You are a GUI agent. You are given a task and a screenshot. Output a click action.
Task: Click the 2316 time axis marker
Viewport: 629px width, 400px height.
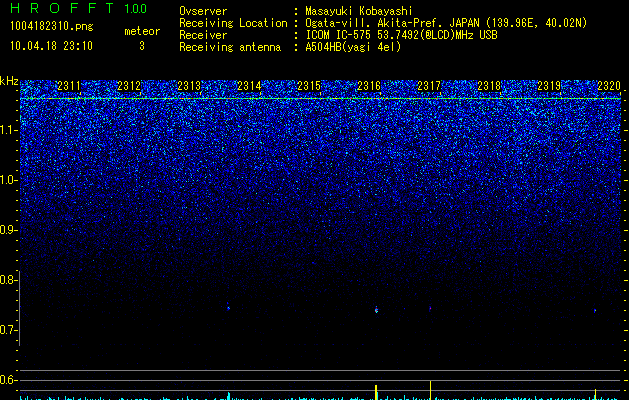369,86
